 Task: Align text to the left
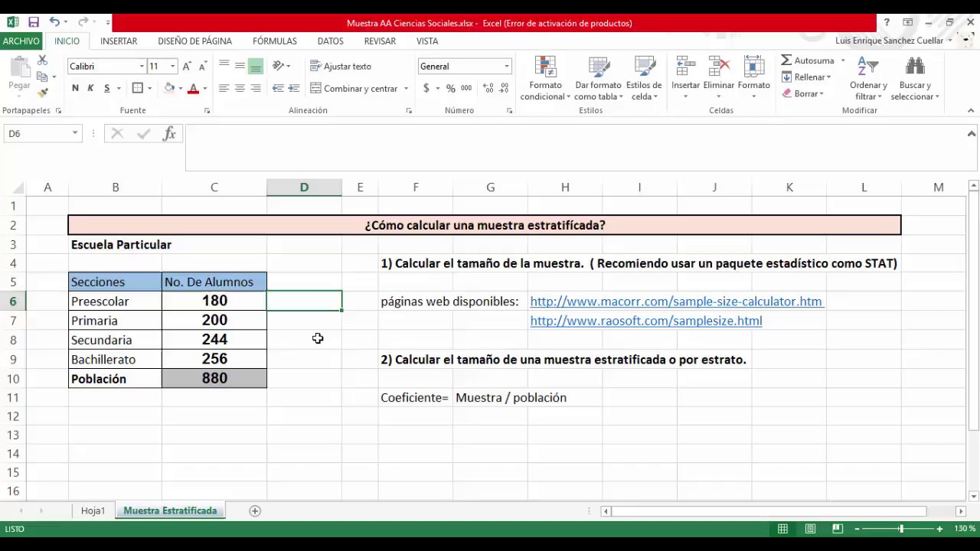[x=224, y=89]
